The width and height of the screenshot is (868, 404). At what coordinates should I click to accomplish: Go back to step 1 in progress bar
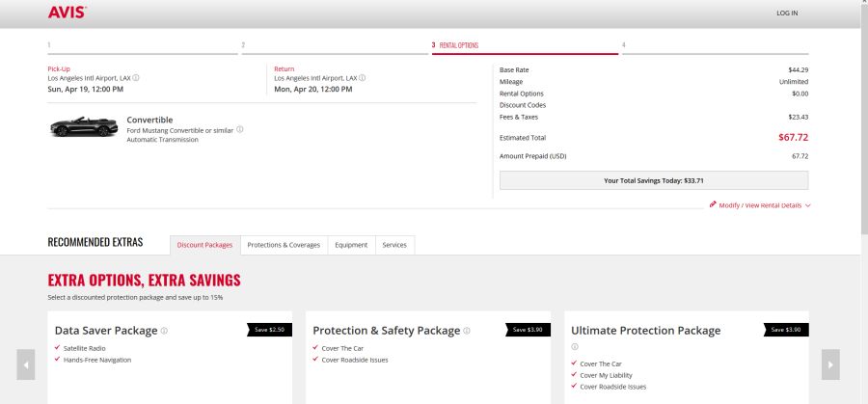click(x=49, y=45)
